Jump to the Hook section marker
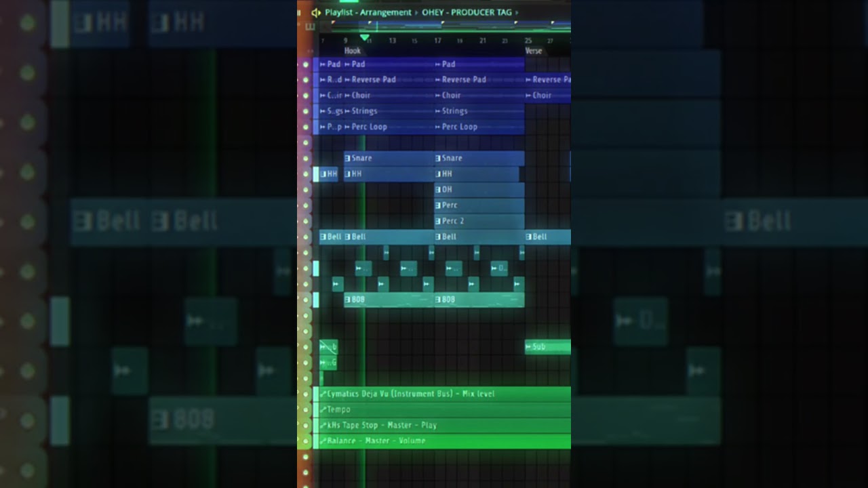868x488 pixels. (x=353, y=51)
